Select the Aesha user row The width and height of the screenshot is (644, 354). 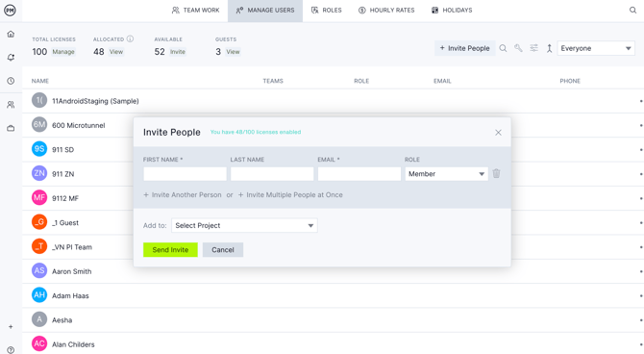click(x=334, y=320)
